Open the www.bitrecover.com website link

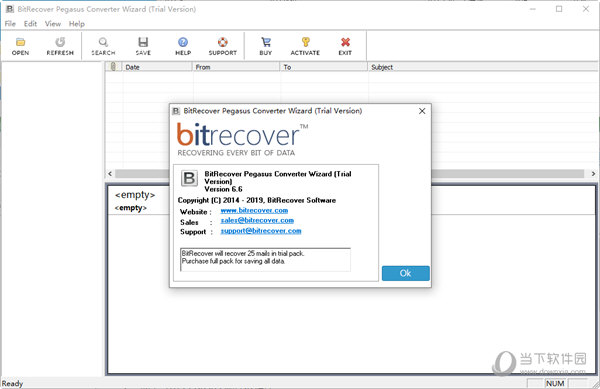click(254, 210)
